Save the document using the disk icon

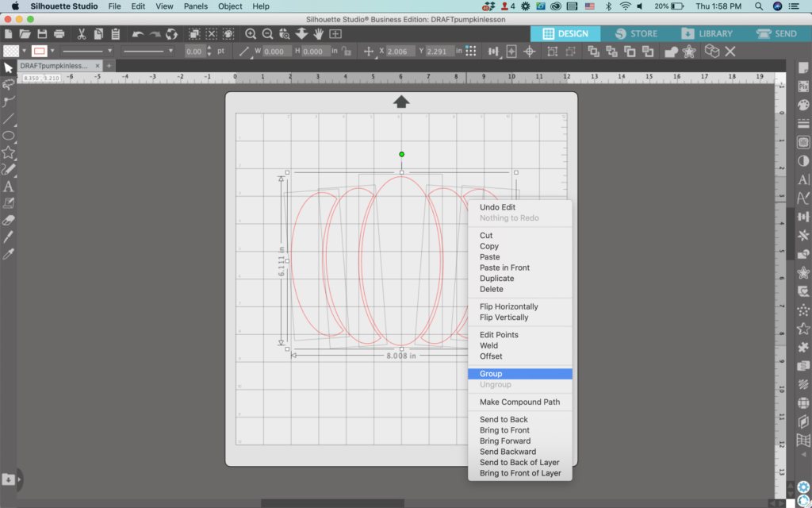click(42, 34)
